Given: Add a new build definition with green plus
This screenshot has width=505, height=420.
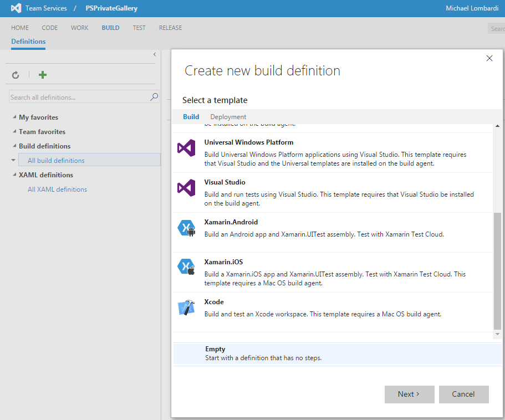Looking at the screenshot, I should tap(43, 75).
